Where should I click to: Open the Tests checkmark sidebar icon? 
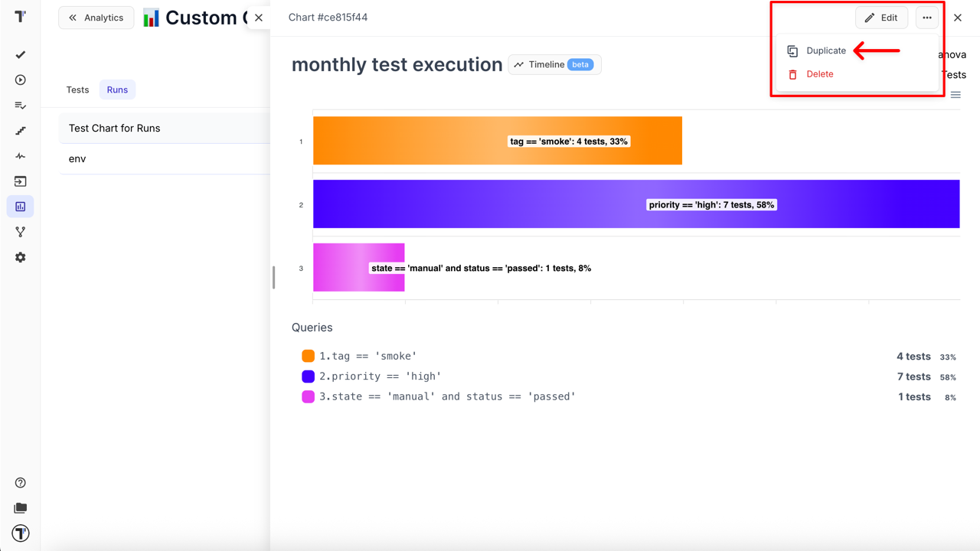click(21, 55)
